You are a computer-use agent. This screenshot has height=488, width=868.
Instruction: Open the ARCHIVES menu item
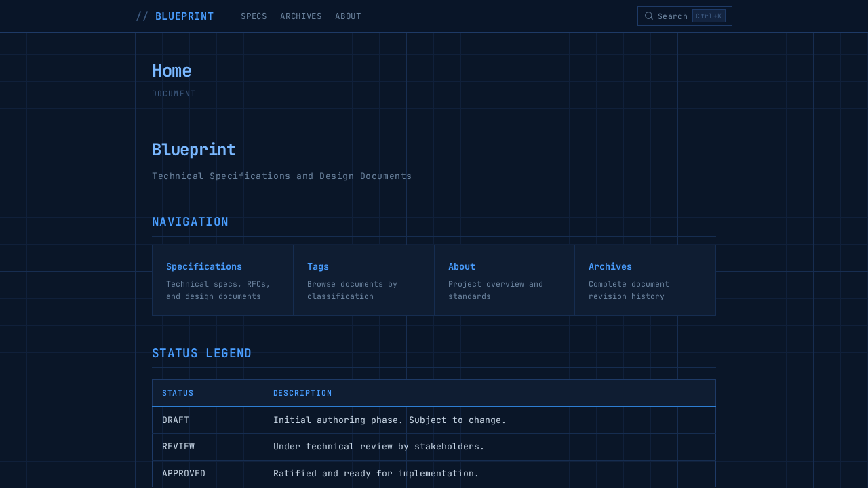pos(301,16)
